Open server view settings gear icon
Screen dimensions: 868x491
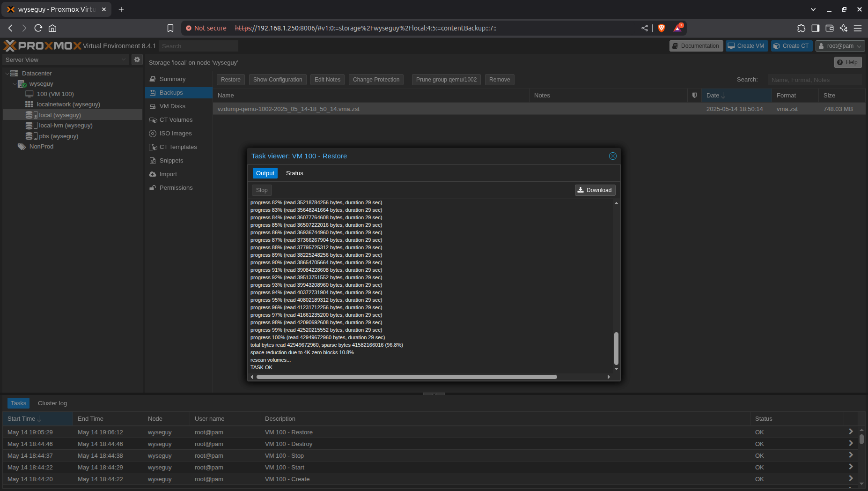(x=137, y=60)
